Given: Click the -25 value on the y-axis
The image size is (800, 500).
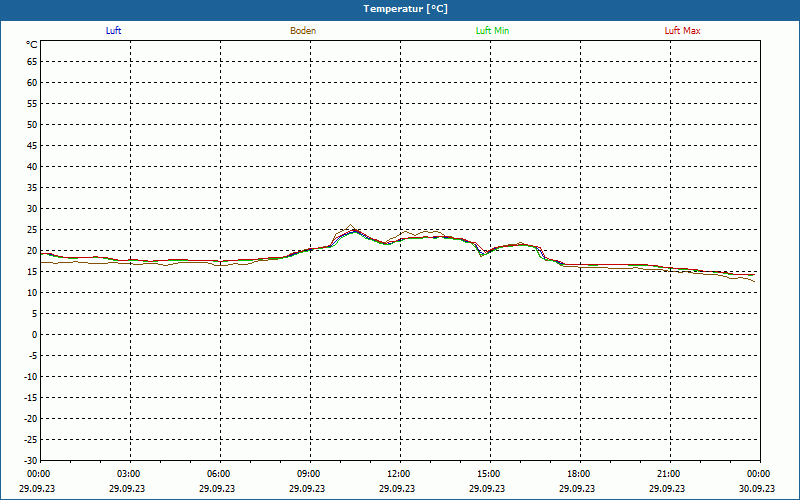Looking at the screenshot, I should coord(31,440).
